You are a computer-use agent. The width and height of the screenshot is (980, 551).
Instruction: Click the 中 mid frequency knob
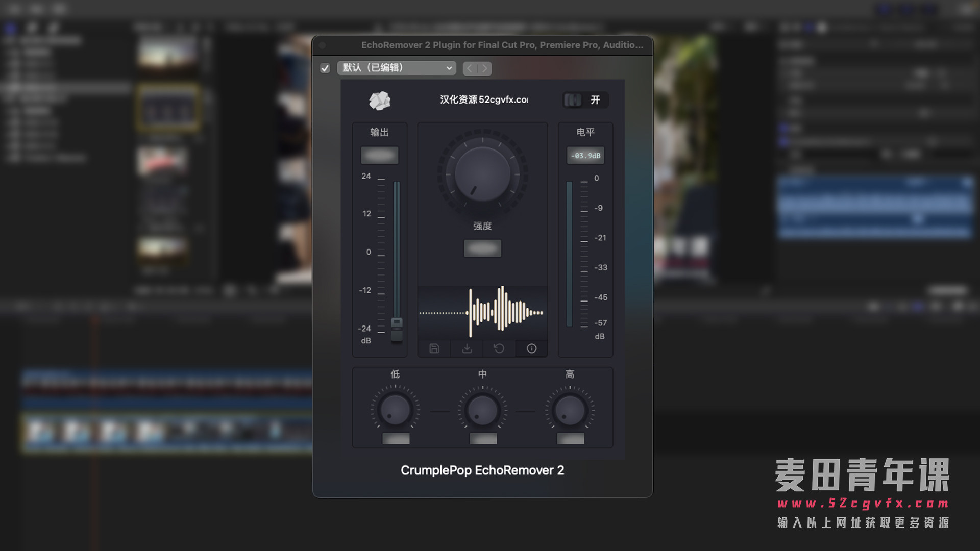point(482,410)
